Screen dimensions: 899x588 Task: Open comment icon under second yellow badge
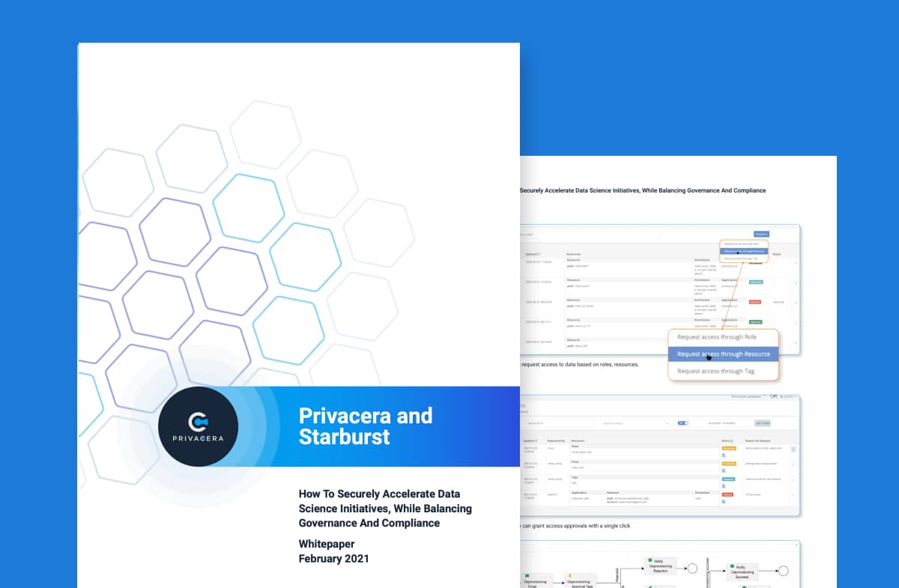(724, 470)
